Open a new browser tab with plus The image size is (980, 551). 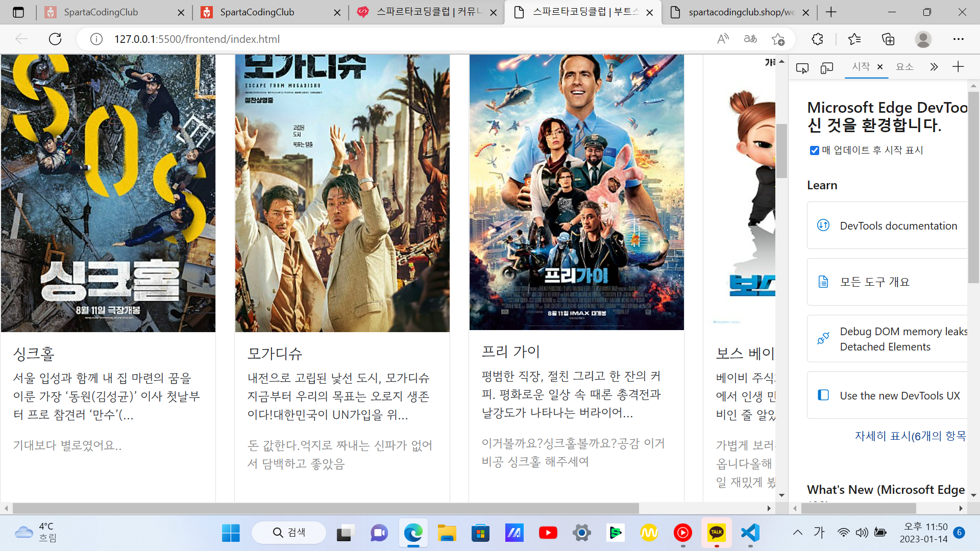pos(831,12)
